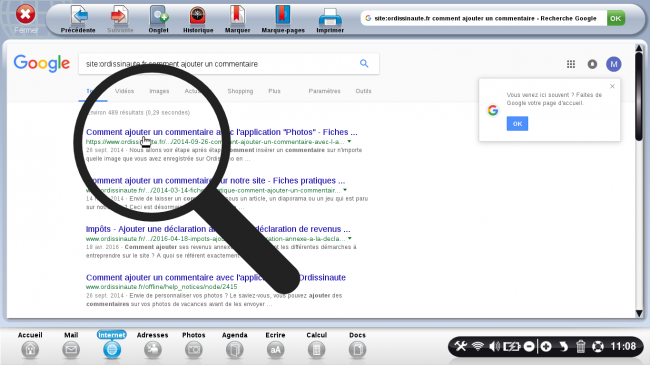Click the Fermer red cross button

coord(26,18)
